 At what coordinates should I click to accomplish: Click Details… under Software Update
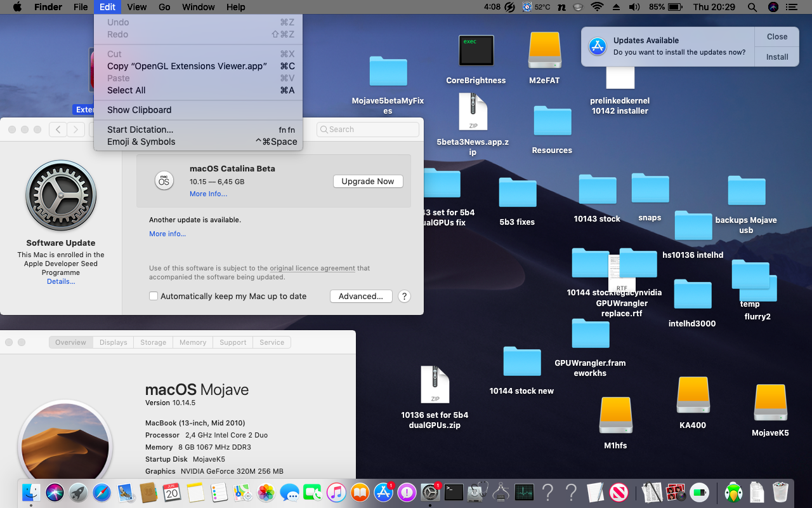coord(61,281)
